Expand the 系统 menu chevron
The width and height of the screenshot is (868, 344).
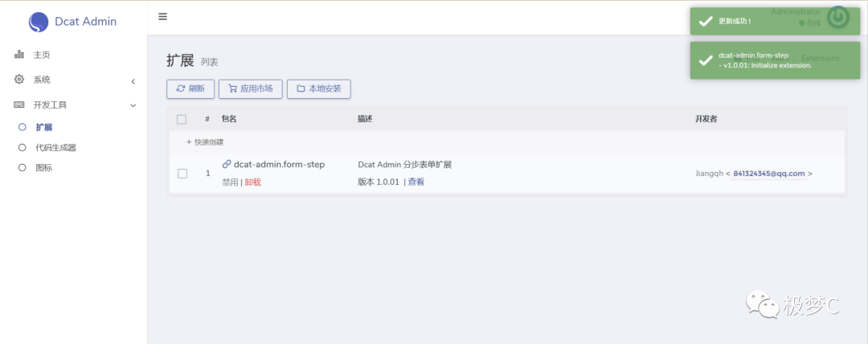tap(133, 81)
